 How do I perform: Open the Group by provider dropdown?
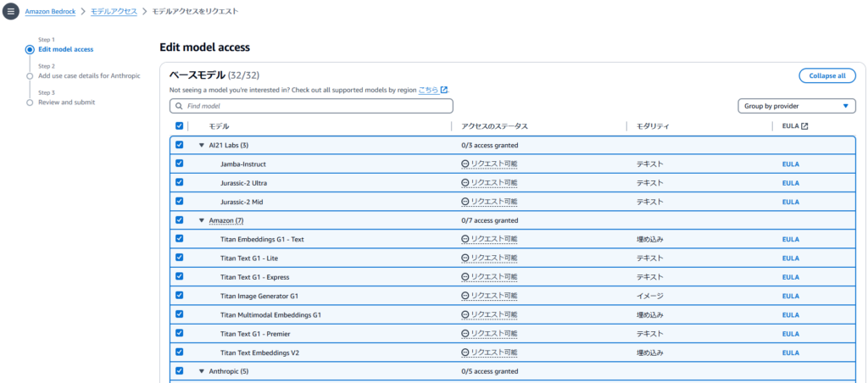796,106
